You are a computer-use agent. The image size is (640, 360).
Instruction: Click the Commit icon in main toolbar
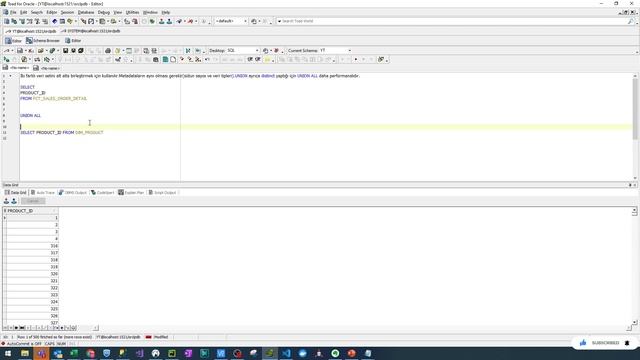[x=162, y=21]
